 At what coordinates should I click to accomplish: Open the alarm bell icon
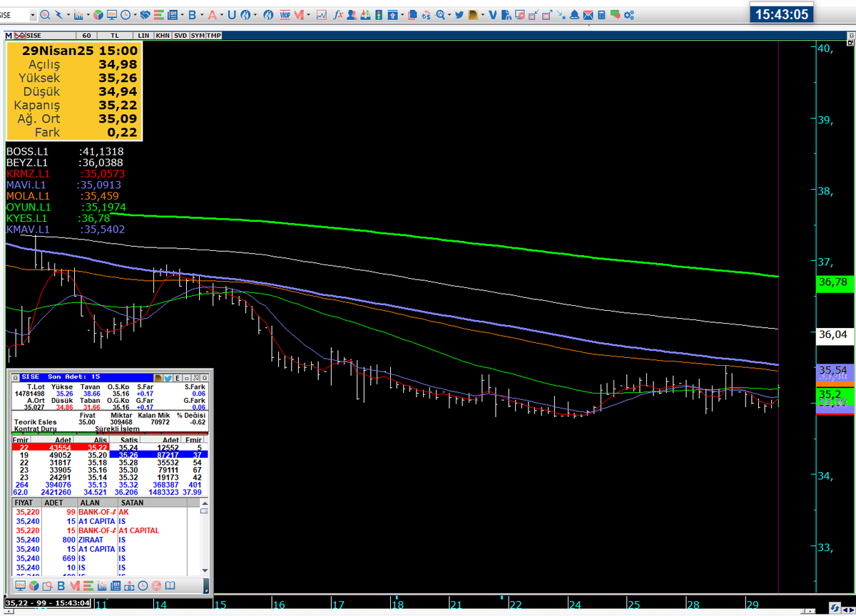tap(574, 14)
